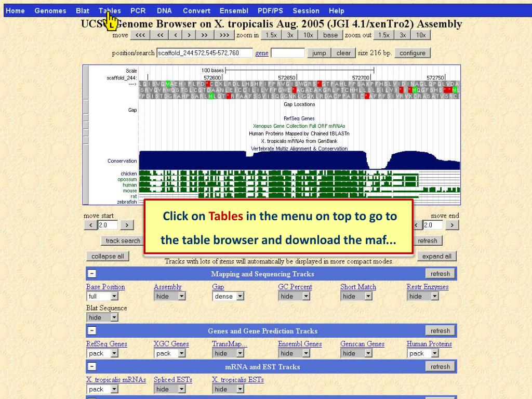Move slightly left with < button
The image size is (532, 399).
click(176, 35)
